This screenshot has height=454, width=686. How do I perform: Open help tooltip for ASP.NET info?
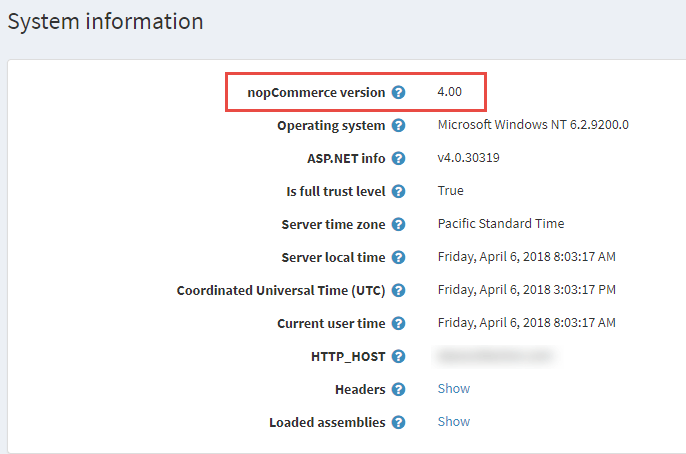click(x=398, y=158)
